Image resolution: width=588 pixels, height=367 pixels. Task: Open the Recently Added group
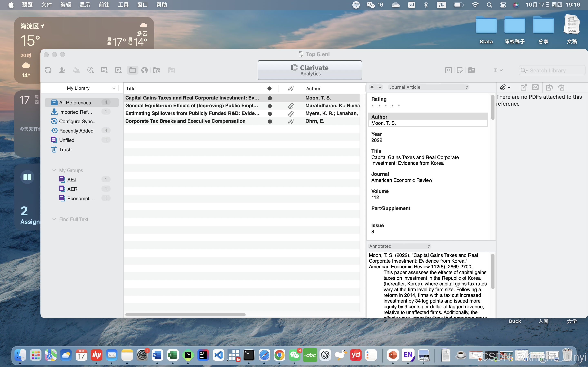click(x=76, y=131)
